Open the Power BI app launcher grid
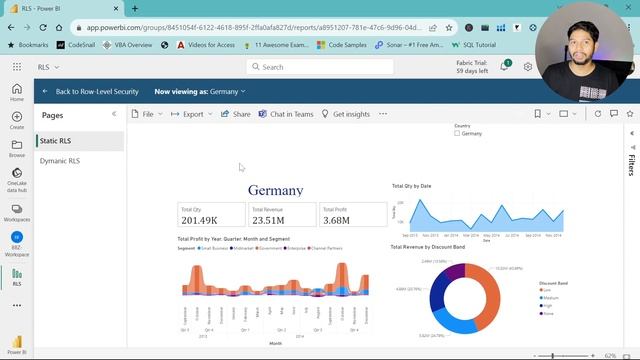Screen dimensions: 640x360 [17, 67]
